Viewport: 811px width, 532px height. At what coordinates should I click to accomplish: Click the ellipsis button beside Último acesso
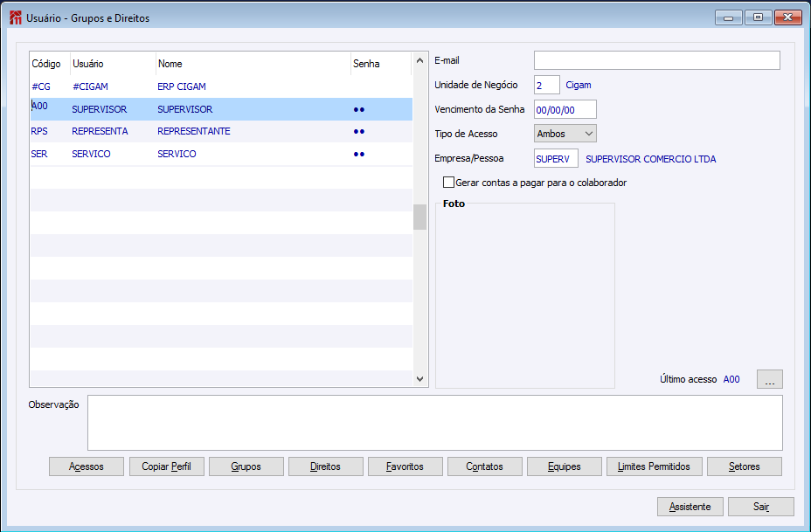pyautogui.click(x=769, y=379)
